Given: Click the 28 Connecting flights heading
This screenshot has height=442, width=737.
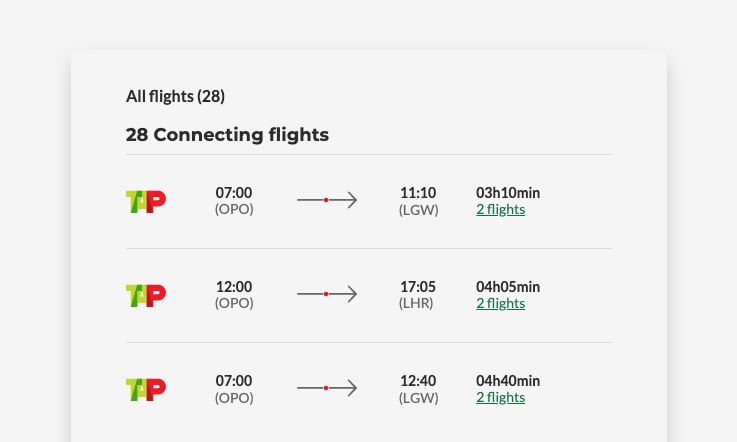Looking at the screenshot, I should [x=227, y=134].
